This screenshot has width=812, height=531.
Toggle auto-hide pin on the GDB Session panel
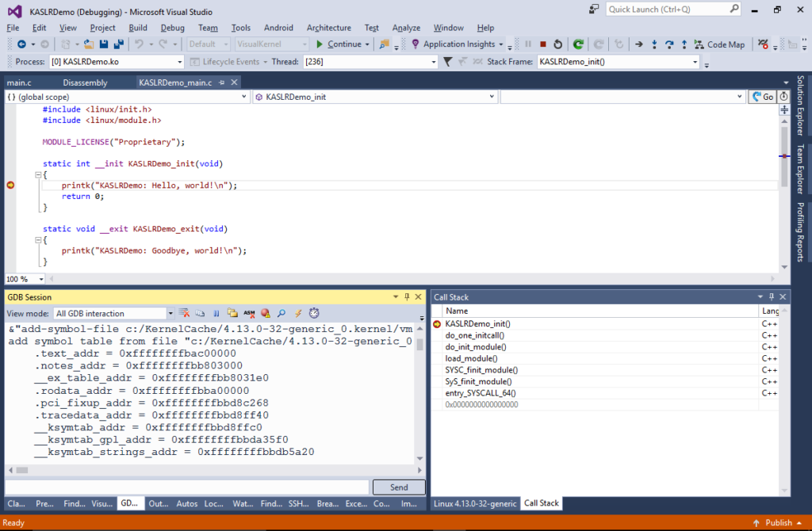(x=407, y=296)
